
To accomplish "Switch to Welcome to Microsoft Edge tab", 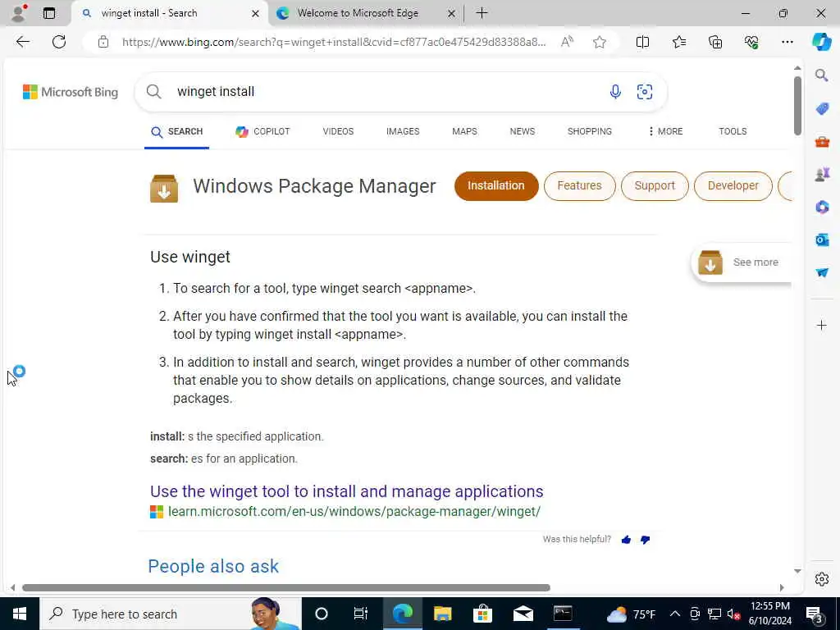I will (x=358, y=13).
